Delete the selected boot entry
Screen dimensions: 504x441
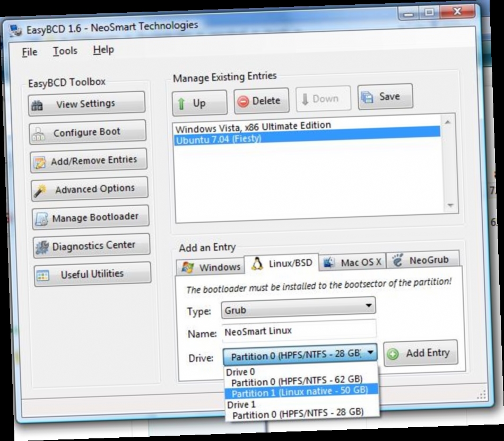(x=262, y=101)
